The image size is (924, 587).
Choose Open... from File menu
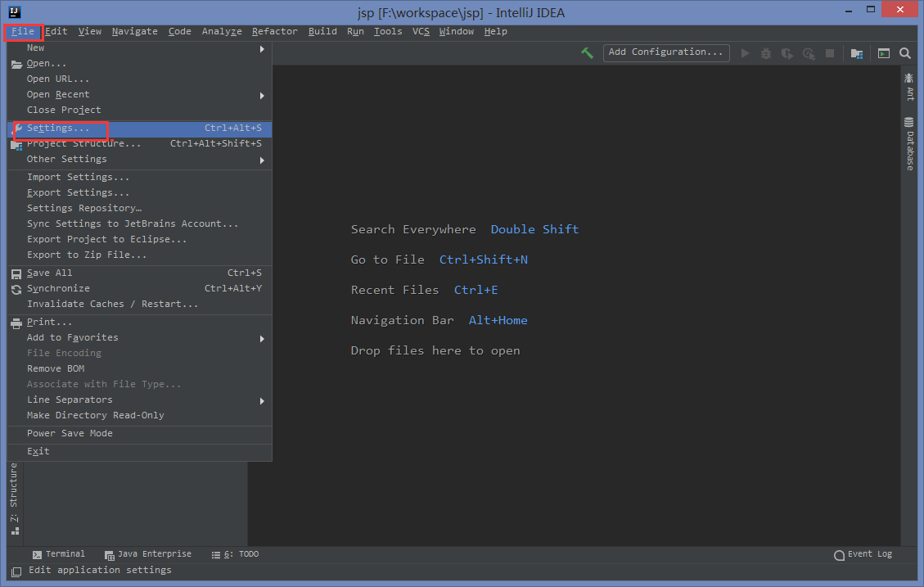[x=140, y=64]
